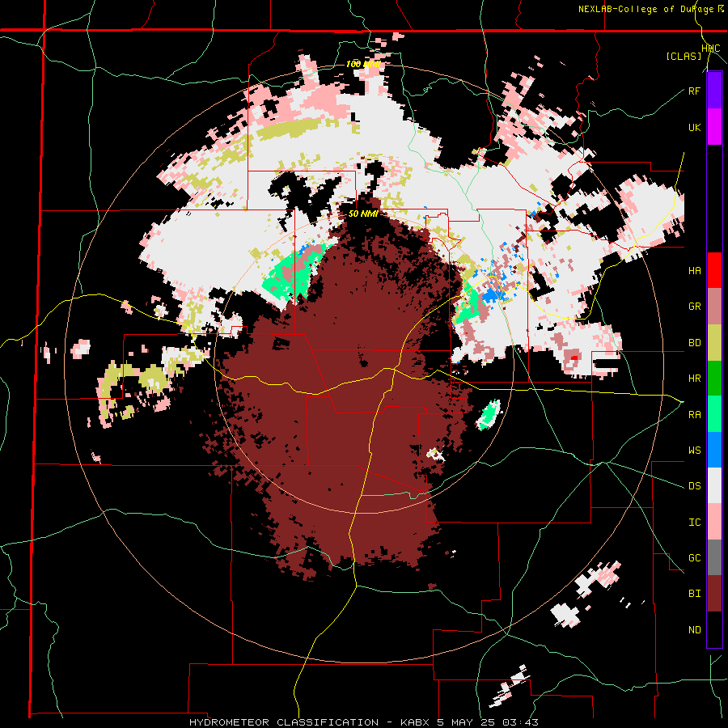Click the WS legend label
The height and width of the screenshot is (728, 728).
(694, 450)
